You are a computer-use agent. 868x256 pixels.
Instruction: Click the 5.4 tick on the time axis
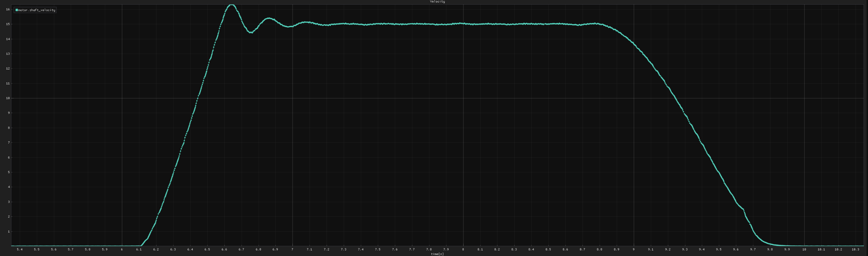(x=20, y=249)
